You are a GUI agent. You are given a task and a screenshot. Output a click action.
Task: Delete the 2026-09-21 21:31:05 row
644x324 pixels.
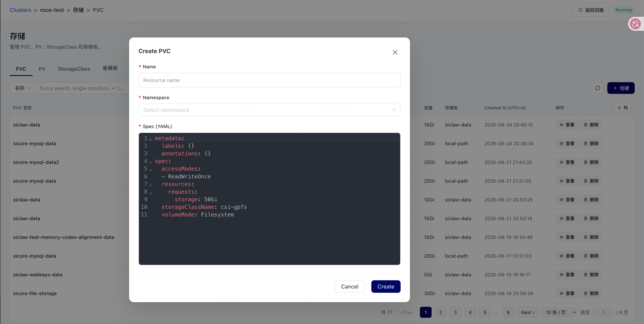point(591,181)
